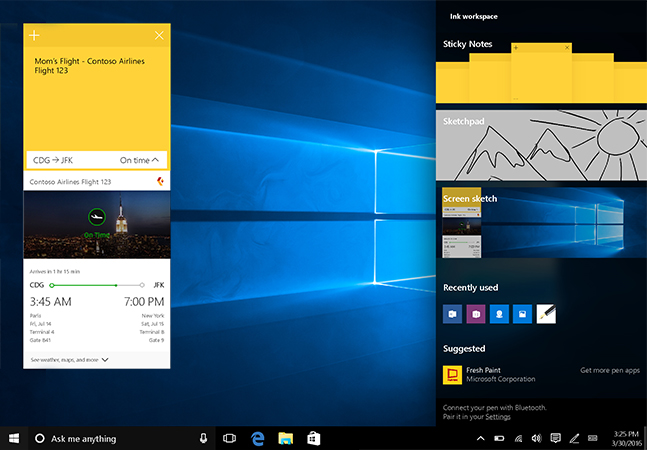The image size is (647, 450).
Task: Click the battery icon in system tray
Action: (x=499, y=438)
